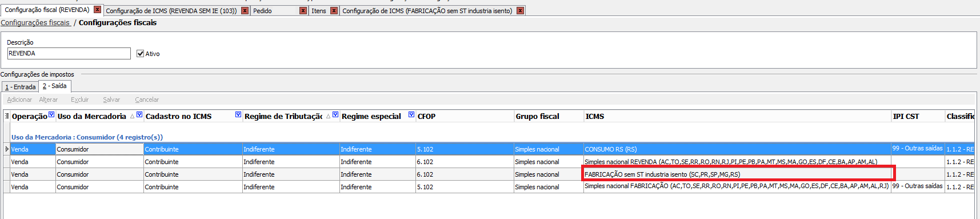Open the grid column chooser icon
This screenshot has height=219, width=980.
click(7, 116)
